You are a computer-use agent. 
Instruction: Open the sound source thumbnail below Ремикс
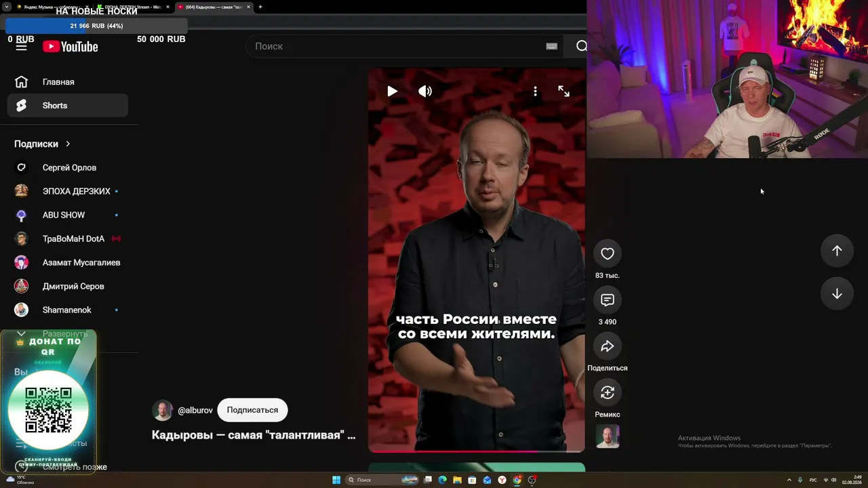[608, 436]
